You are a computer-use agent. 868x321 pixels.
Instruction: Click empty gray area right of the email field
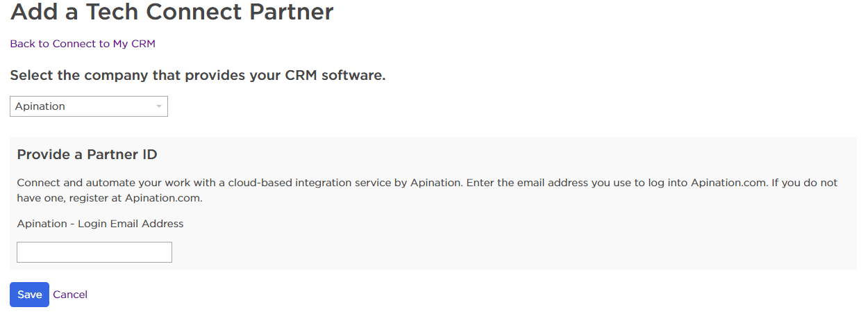click(x=486, y=252)
